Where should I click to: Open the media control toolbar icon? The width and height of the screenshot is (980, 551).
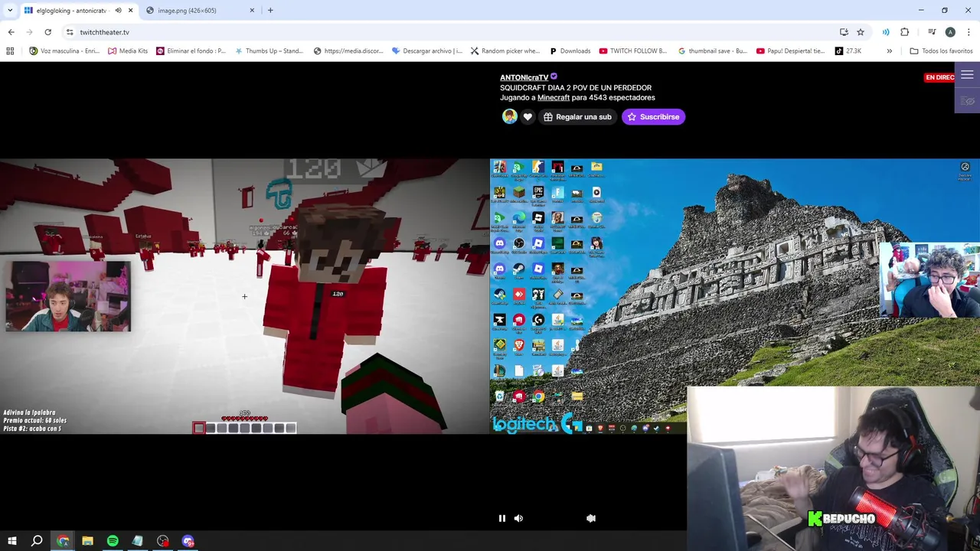point(932,32)
